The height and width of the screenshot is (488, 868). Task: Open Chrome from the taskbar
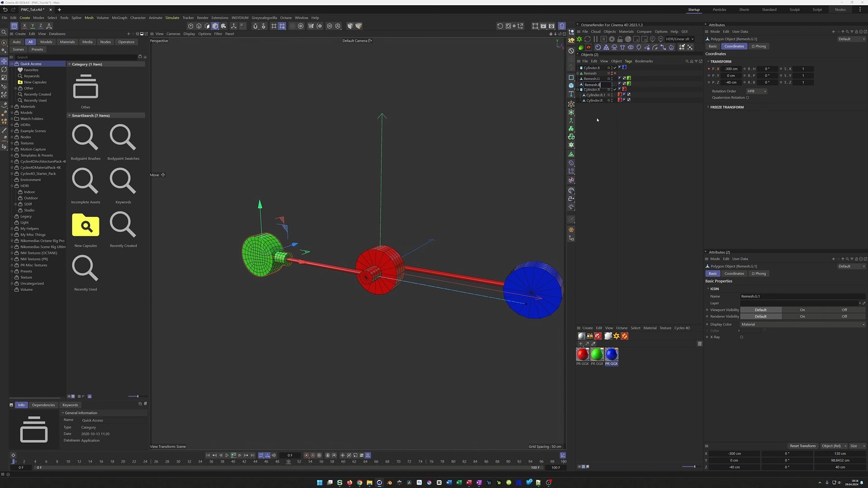[x=359, y=482]
